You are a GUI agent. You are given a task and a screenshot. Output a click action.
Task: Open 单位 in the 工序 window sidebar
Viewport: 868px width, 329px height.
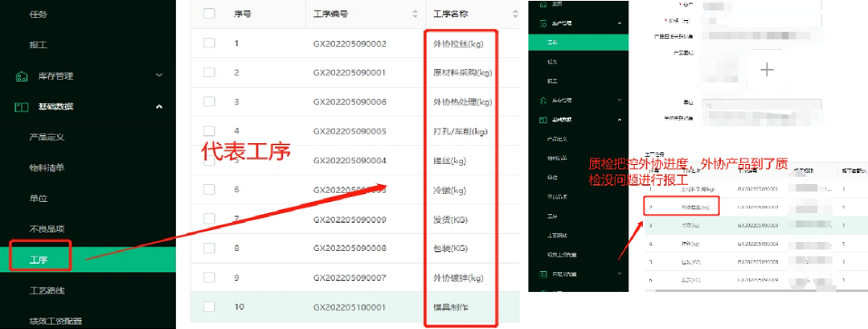coord(39,198)
